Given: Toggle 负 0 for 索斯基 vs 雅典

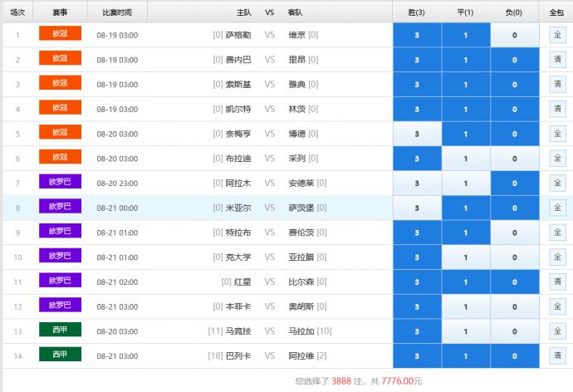Looking at the screenshot, I should tap(515, 85).
